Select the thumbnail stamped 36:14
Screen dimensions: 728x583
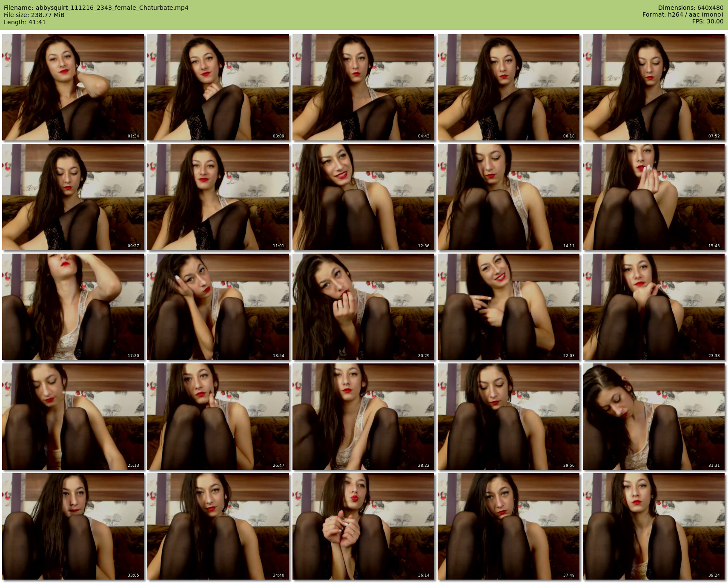point(364,526)
